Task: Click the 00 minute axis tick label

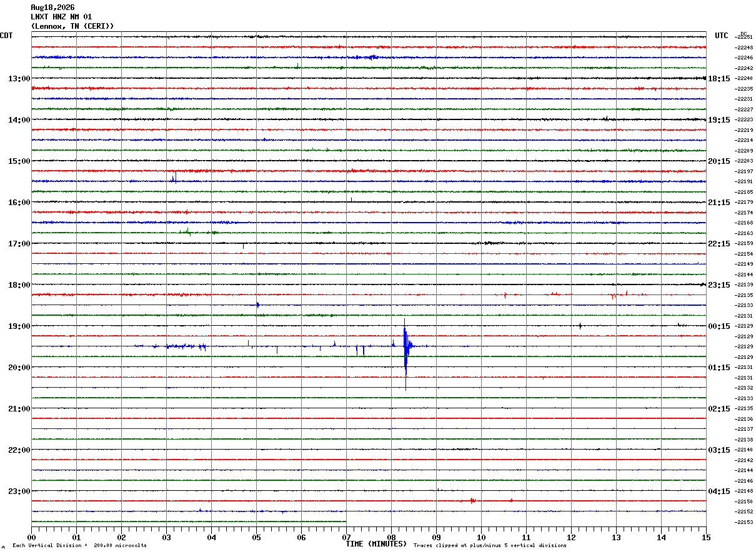Action: click(x=31, y=537)
